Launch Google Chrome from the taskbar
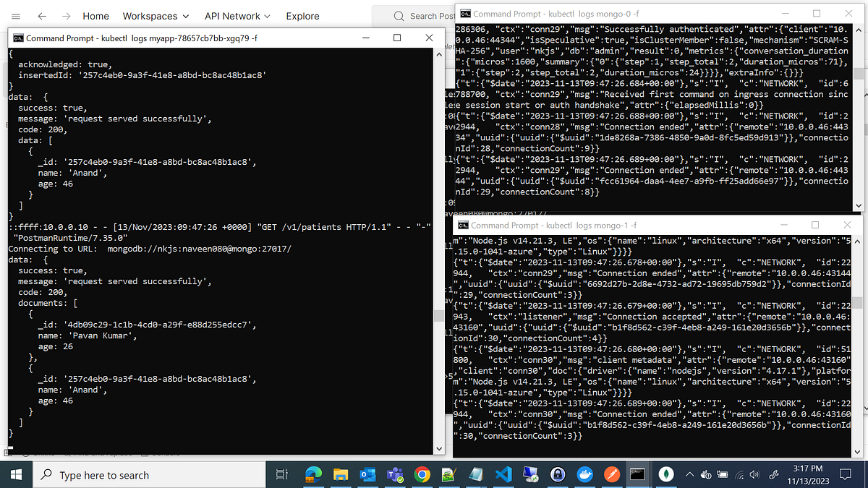This screenshot has width=868, height=488. click(421, 474)
